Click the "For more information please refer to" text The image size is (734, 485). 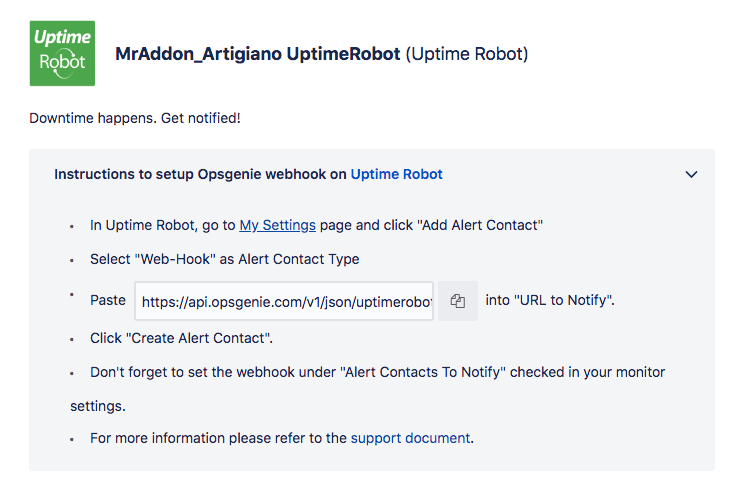[218, 438]
